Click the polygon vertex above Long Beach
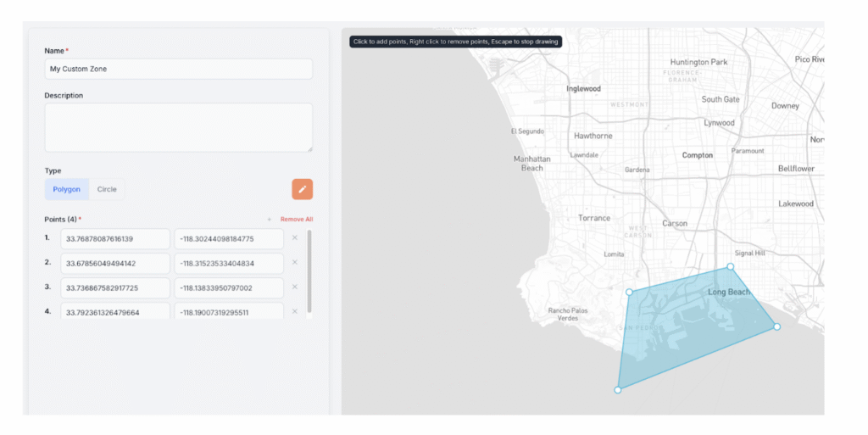This screenshot has height=435, width=868. point(731,267)
